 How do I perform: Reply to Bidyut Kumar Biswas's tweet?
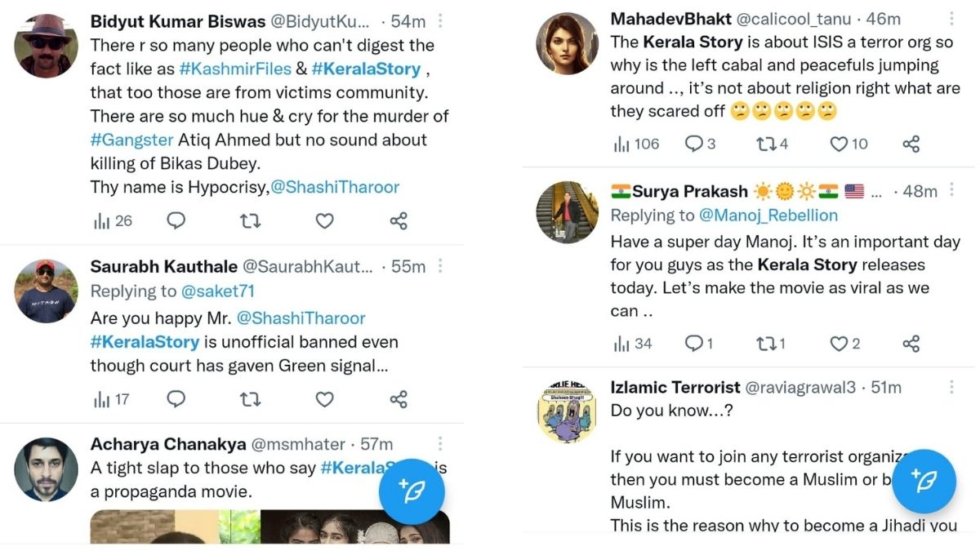coord(176,220)
